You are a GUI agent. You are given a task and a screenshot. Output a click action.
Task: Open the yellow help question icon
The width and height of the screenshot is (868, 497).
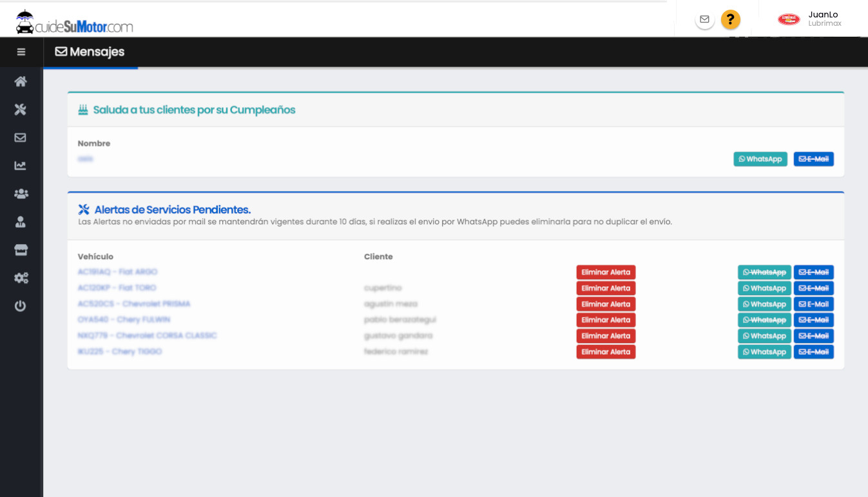[730, 20]
